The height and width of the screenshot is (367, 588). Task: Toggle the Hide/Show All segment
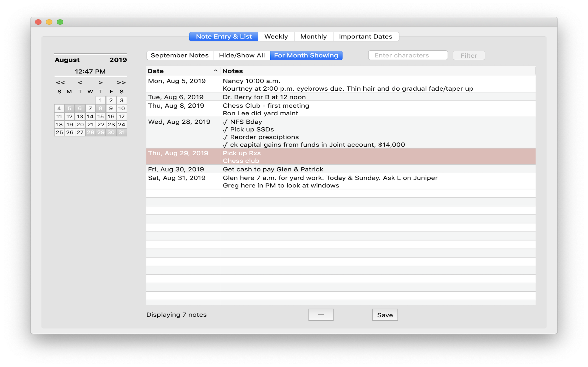click(x=242, y=55)
